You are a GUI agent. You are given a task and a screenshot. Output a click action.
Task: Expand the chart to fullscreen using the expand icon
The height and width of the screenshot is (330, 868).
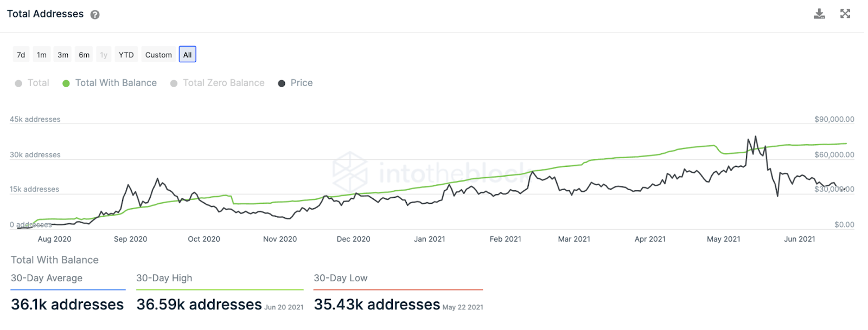pos(845,14)
